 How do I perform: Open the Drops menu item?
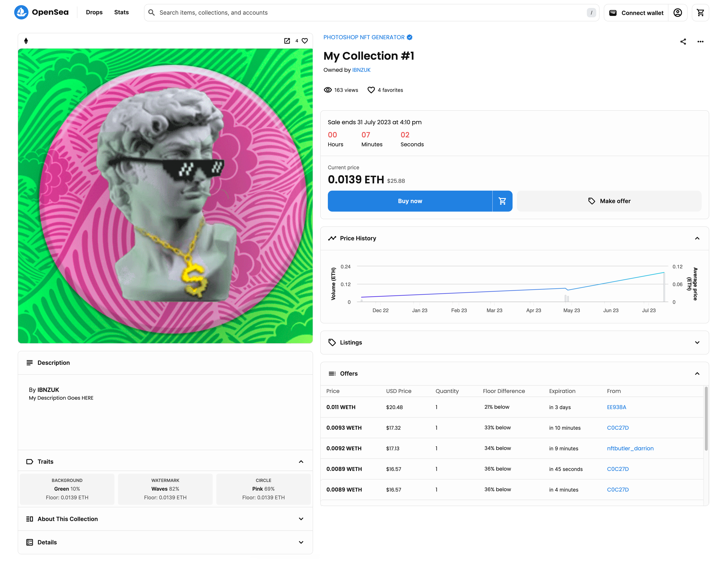(94, 12)
